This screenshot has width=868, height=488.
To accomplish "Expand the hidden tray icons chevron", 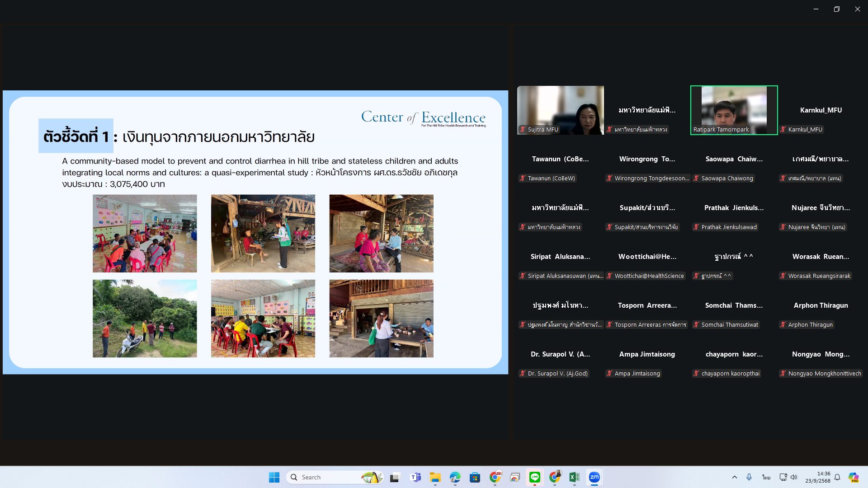I will click(734, 477).
